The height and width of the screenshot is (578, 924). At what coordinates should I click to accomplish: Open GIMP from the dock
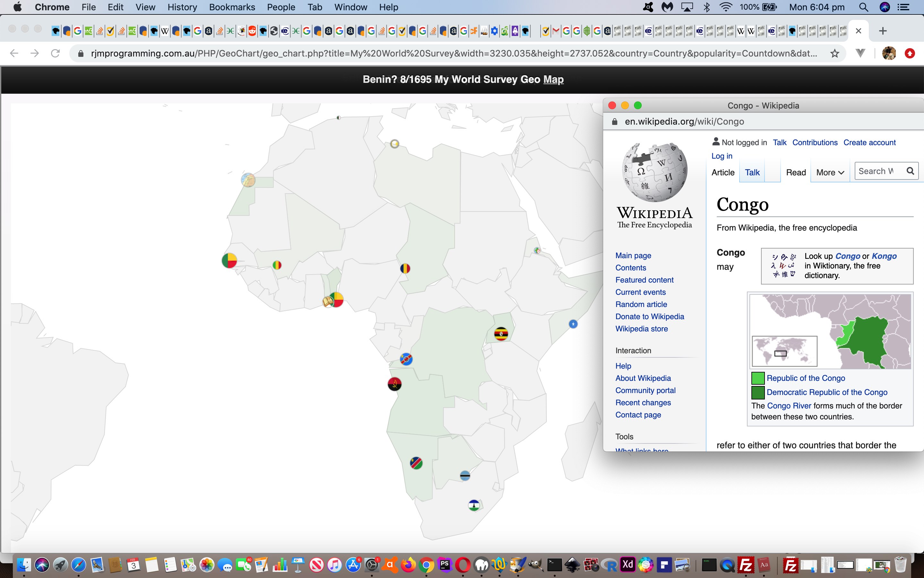coord(536,565)
